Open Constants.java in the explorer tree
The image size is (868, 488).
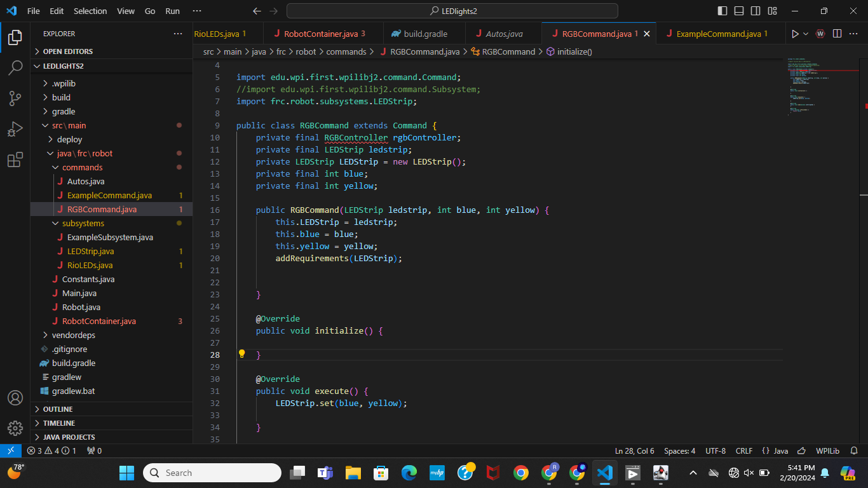point(112,279)
